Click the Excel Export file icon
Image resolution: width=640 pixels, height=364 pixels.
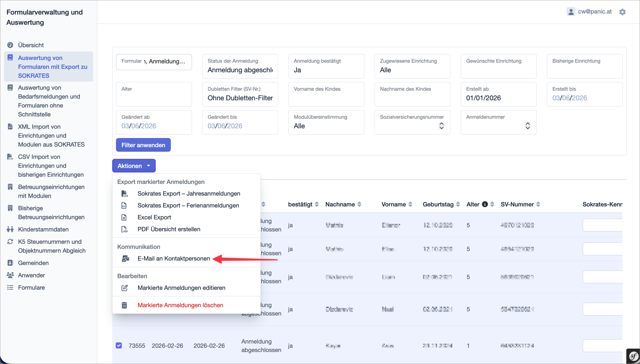click(124, 217)
